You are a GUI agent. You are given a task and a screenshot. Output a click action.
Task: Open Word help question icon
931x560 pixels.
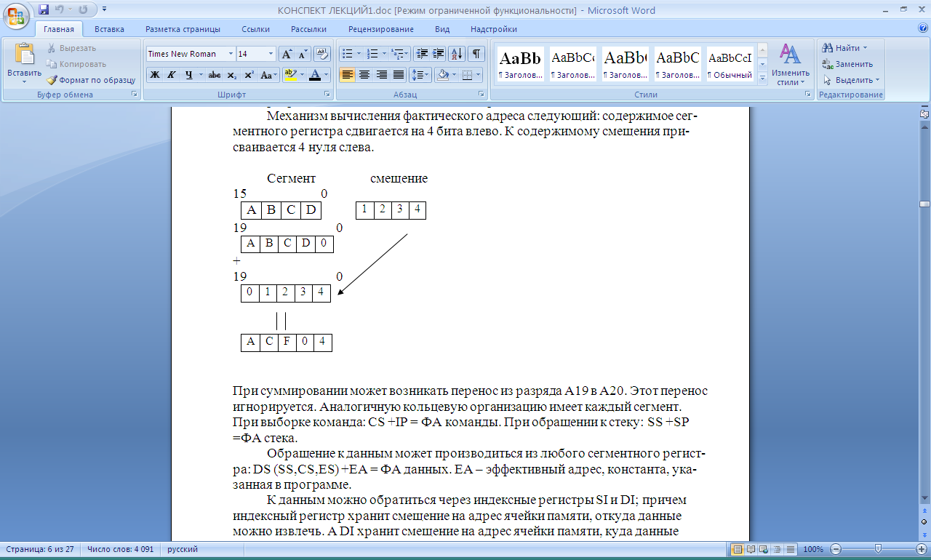[x=923, y=28]
